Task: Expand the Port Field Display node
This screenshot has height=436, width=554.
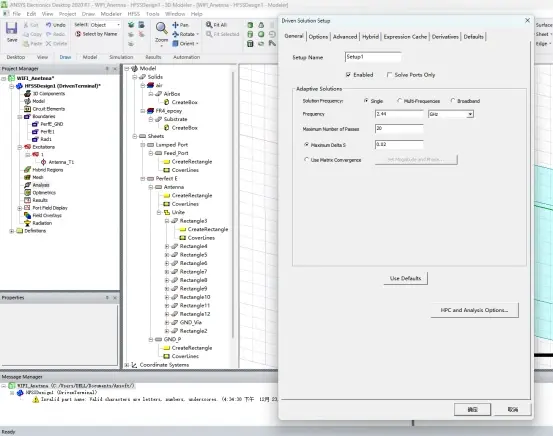Action: tap(20, 208)
